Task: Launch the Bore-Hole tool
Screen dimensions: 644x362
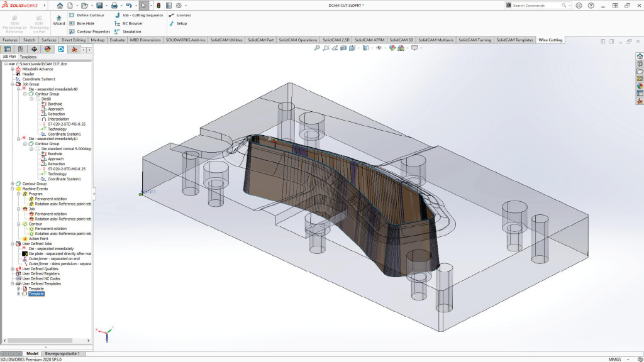Action: [85, 23]
